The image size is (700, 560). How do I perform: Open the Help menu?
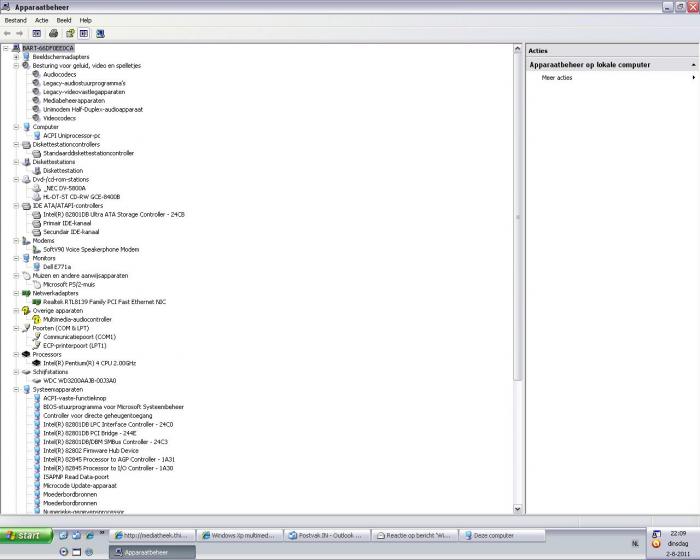[86, 20]
